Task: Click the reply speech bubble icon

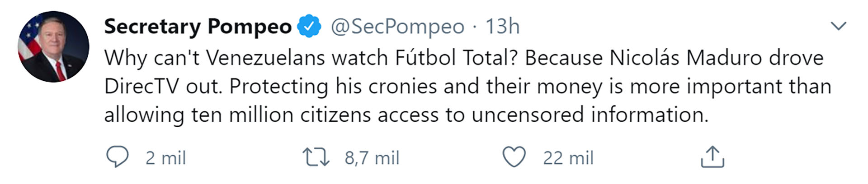Action: [x=117, y=157]
